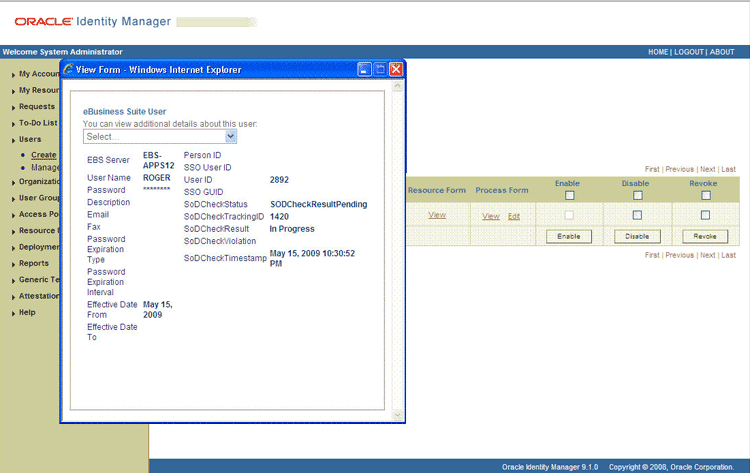This screenshot has height=473, width=750.
Task: Click the Create link under Users
Action: click(x=44, y=155)
